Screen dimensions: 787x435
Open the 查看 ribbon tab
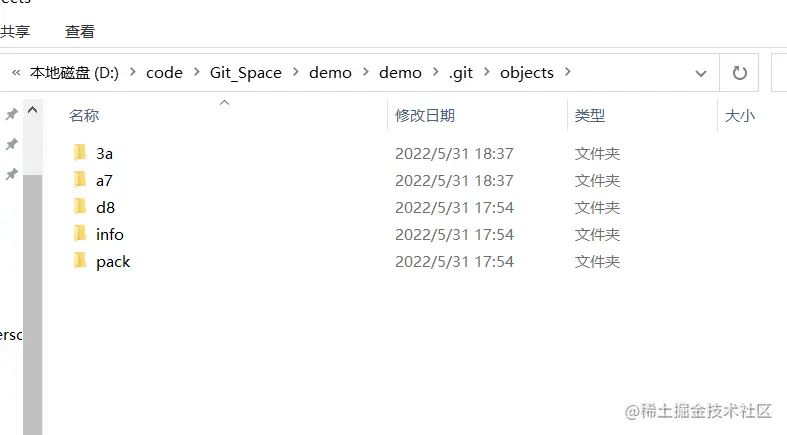(x=80, y=32)
